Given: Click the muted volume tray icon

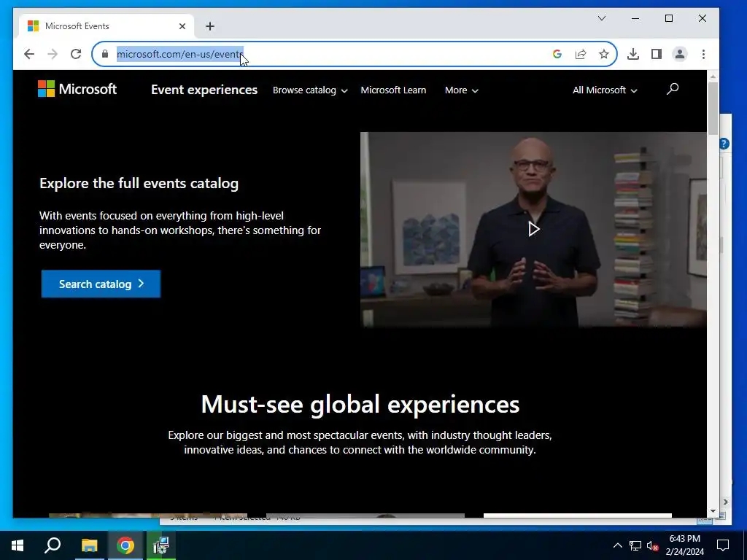Looking at the screenshot, I should (x=653, y=545).
